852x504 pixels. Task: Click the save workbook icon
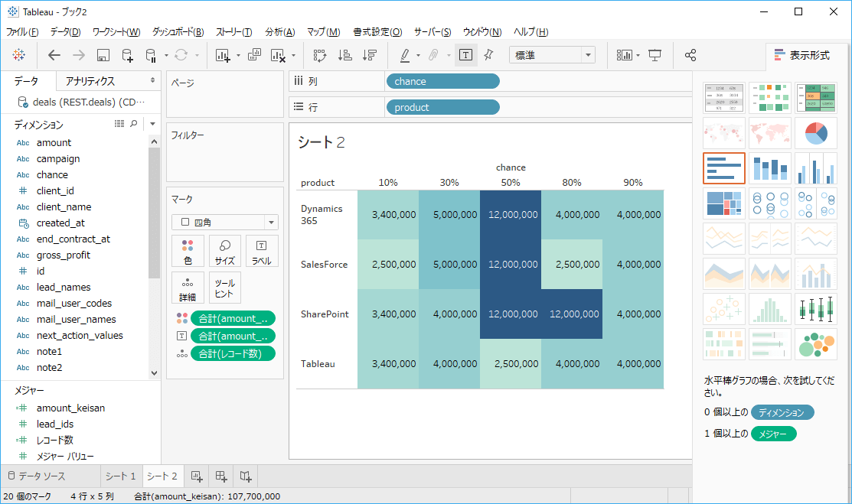click(103, 55)
